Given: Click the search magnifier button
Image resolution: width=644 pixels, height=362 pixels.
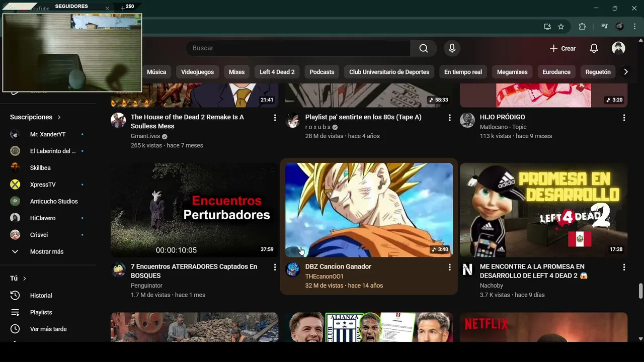Looking at the screenshot, I should [x=424, y=48].
